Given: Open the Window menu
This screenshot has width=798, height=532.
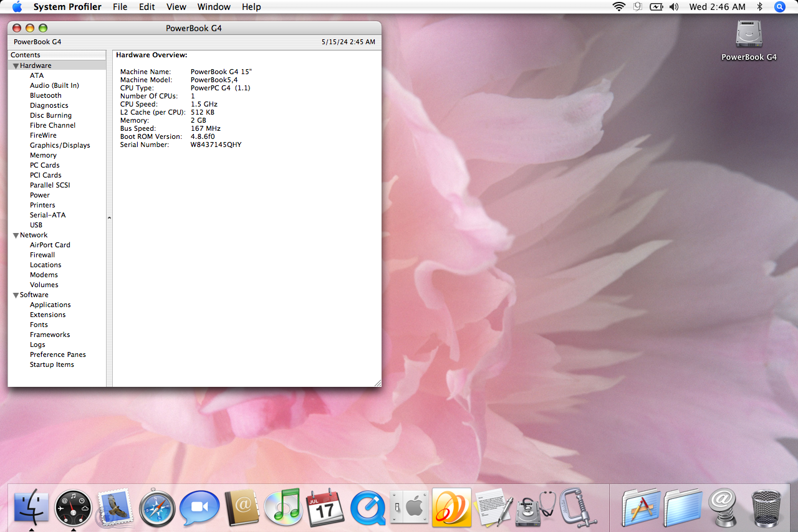Looking at the screenshot, I should pyautogui.click(x=214, y=7).
